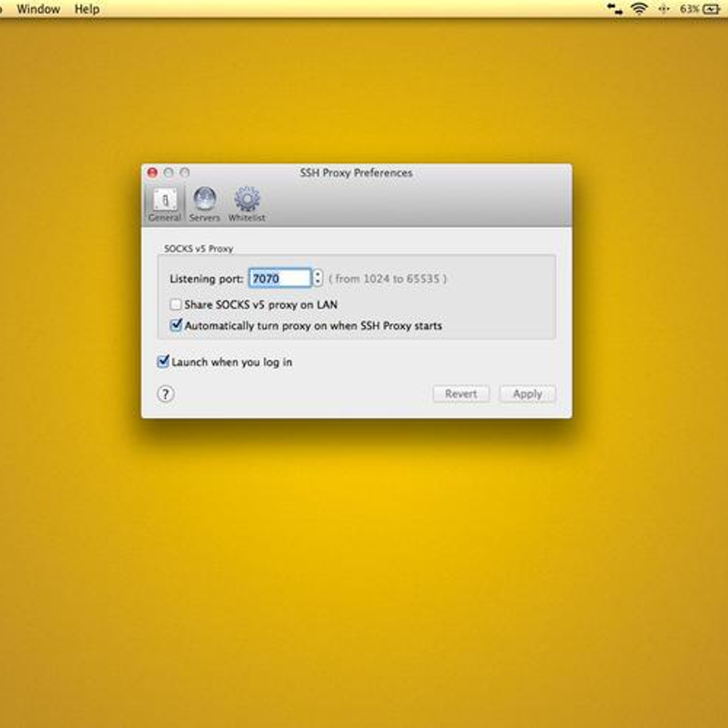Click the 'SOCKS v5 Proxy' group label
Image resolution: width=728 pixels, height=728 pixels.
tap(198, 249)
